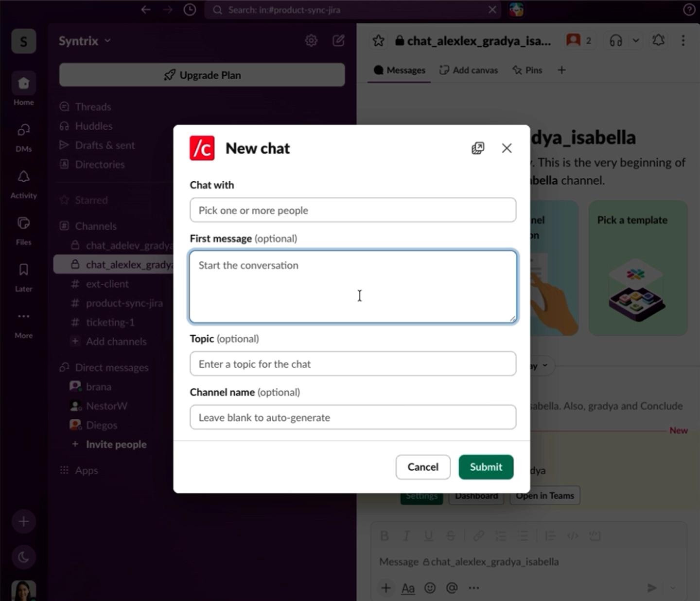Image resolution: width=700 pixels, height=601 pixels.
Task: Compose a new message icon
Action: pyautogui.click(x=339, y=41)
